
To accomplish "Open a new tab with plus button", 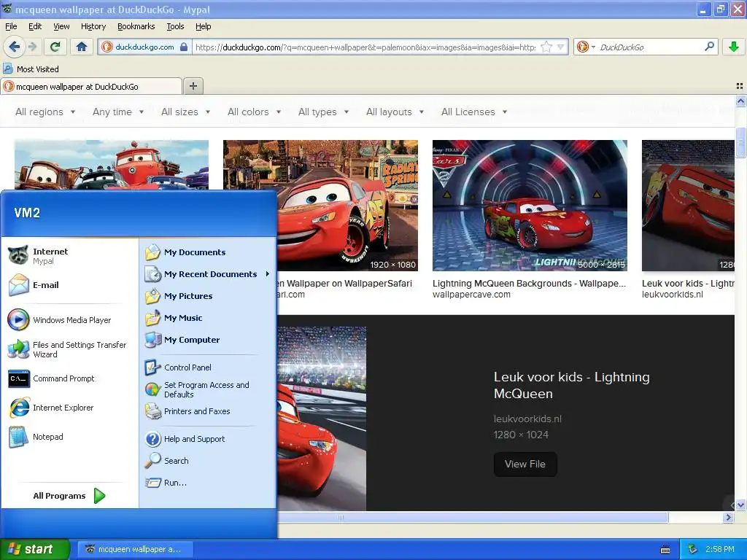I will coord(193,86).
